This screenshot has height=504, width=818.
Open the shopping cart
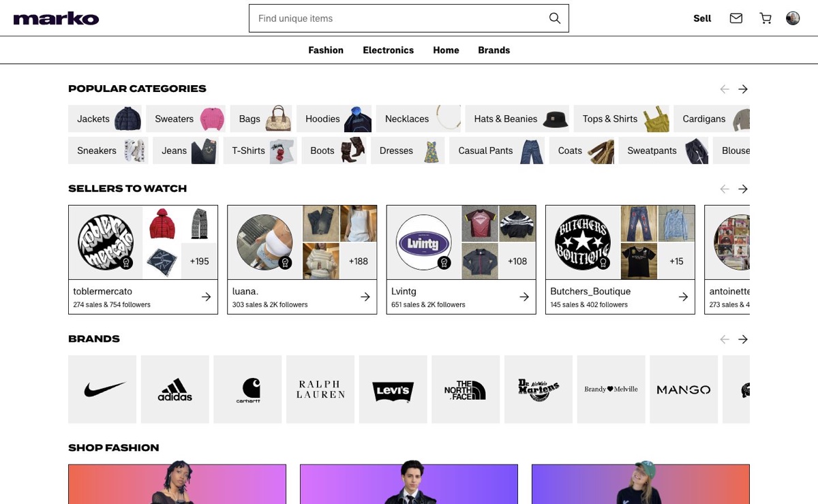coord(766,18)
